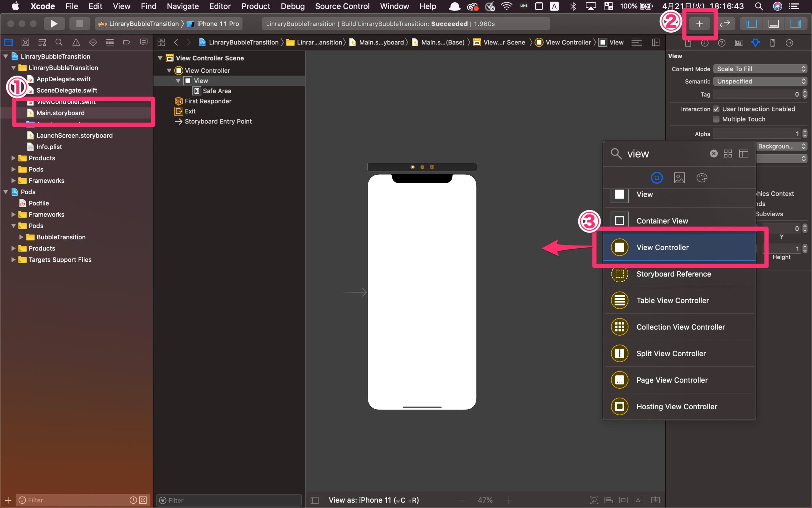The image size is (812, 508).
Task: Click the Tag value field
Action: [x=757, y=94]
